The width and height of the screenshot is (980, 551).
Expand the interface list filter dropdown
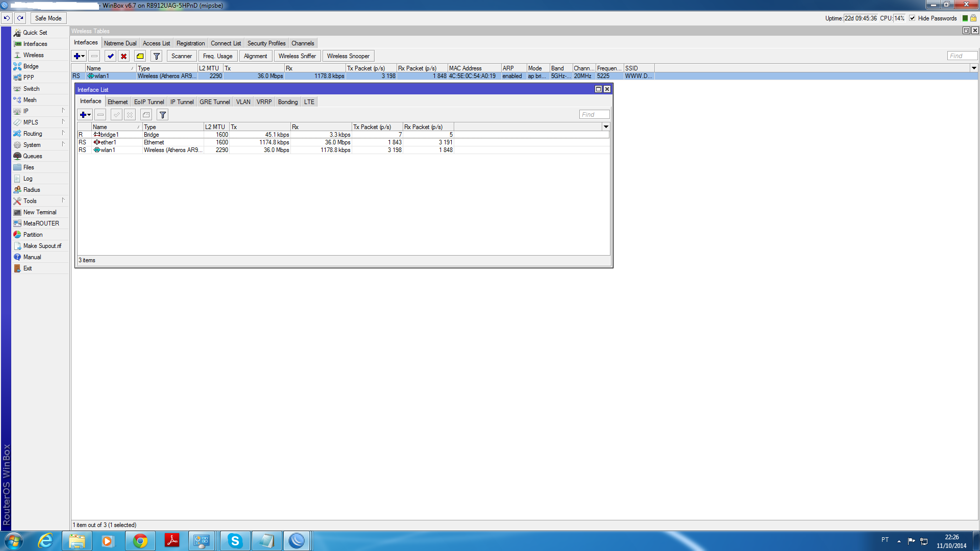coord(605,127)
